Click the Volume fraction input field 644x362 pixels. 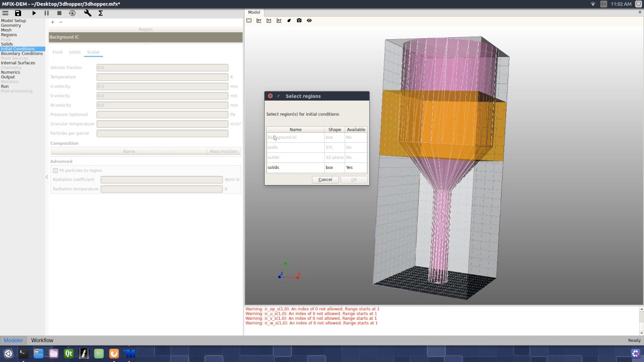[162, 67]
